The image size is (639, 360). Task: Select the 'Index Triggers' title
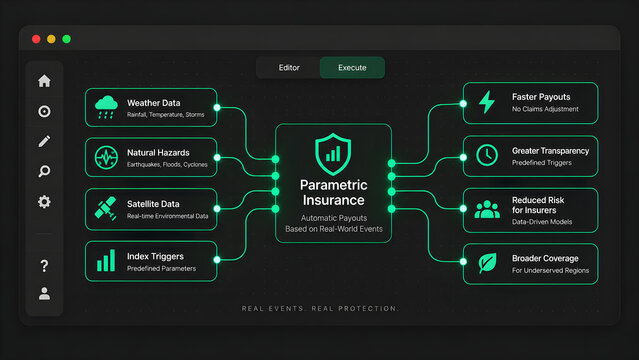point(155,256)
